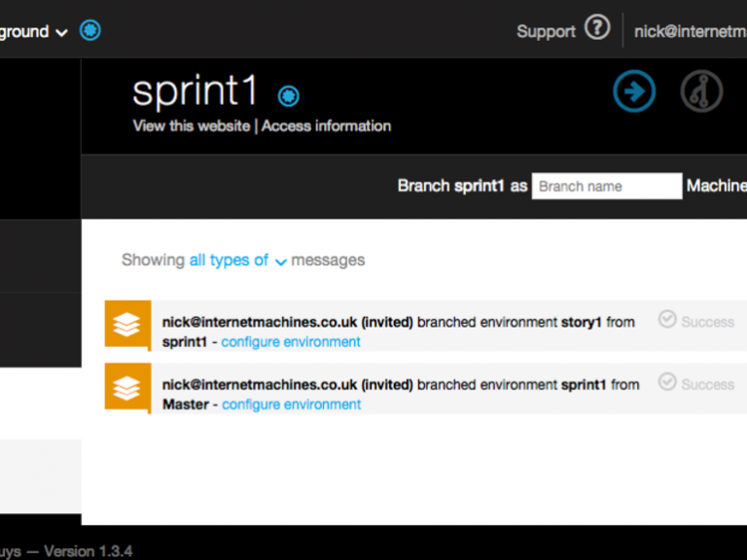Select the story1 branched environment message text
The width and height of the screenshot is (747, 560).
[x=398, y=322]
